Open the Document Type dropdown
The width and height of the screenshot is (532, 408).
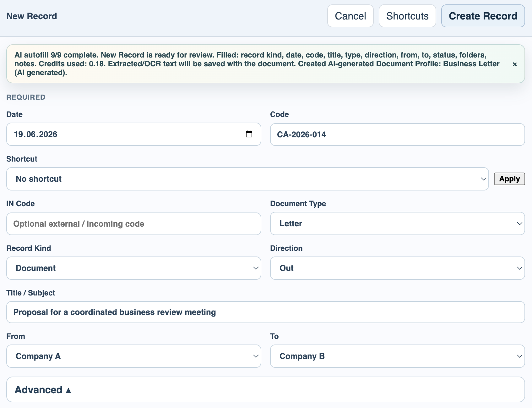click(x=397, y=223)
